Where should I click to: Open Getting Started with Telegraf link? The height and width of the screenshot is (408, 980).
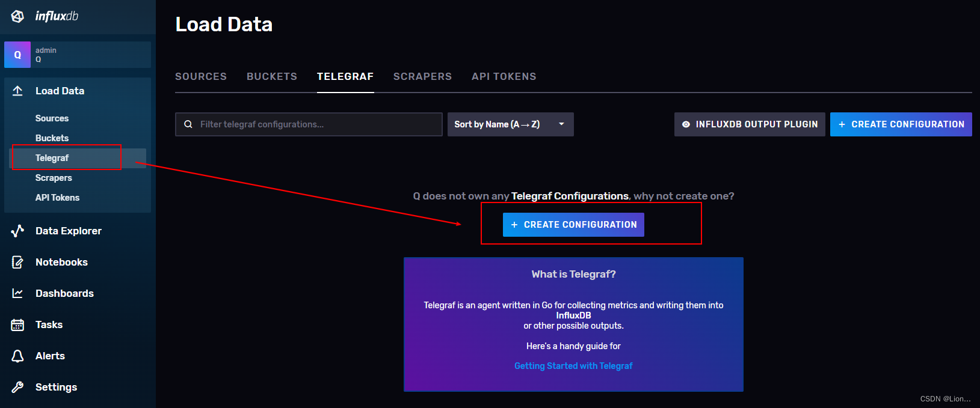click(573, 366)
